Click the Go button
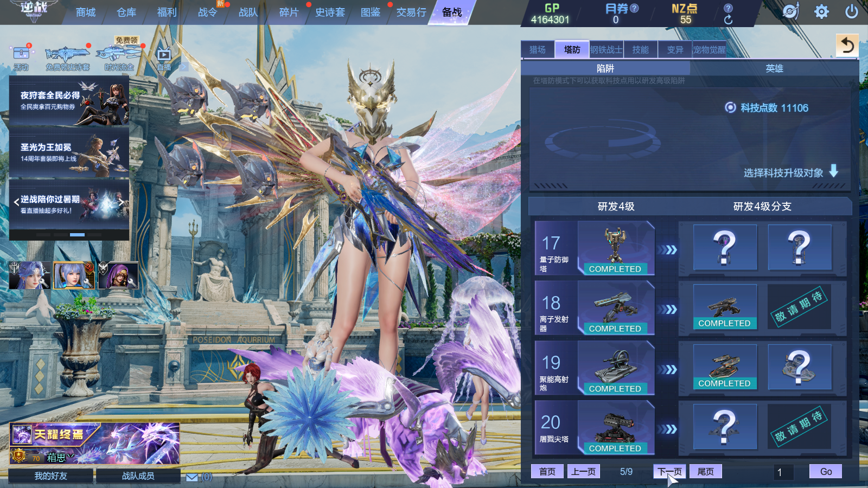The width and height of the screenshot is (868, 488). pyautogui.click(x=826, y=471)
